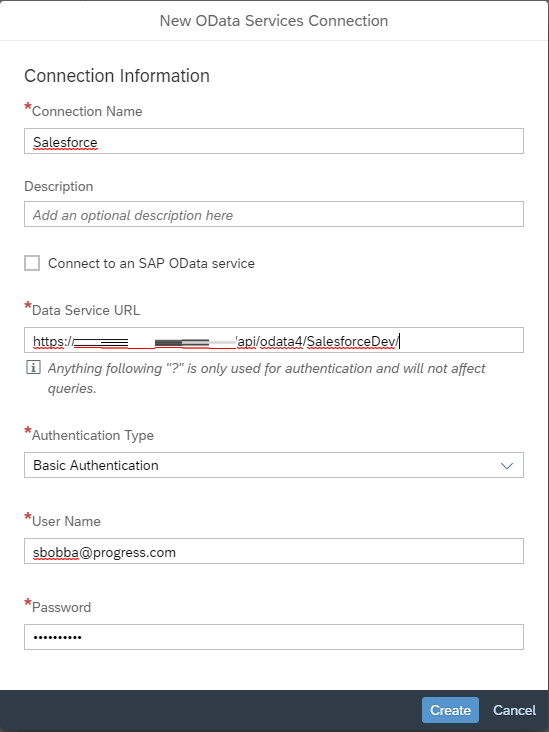Image resolution: width=549 pixels, height=732 pixels.
Task: Click the Authentication Type chevron arrow
Action: pos(507,466)
